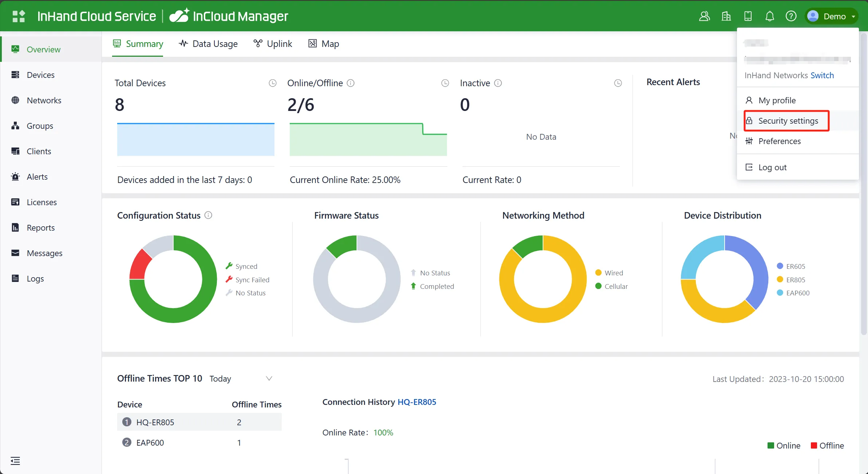The height and width of the screenshot is (474, 868).
Task: Open Logs in the sidebar
Action: pyautogui.click(x=51, y=278)
